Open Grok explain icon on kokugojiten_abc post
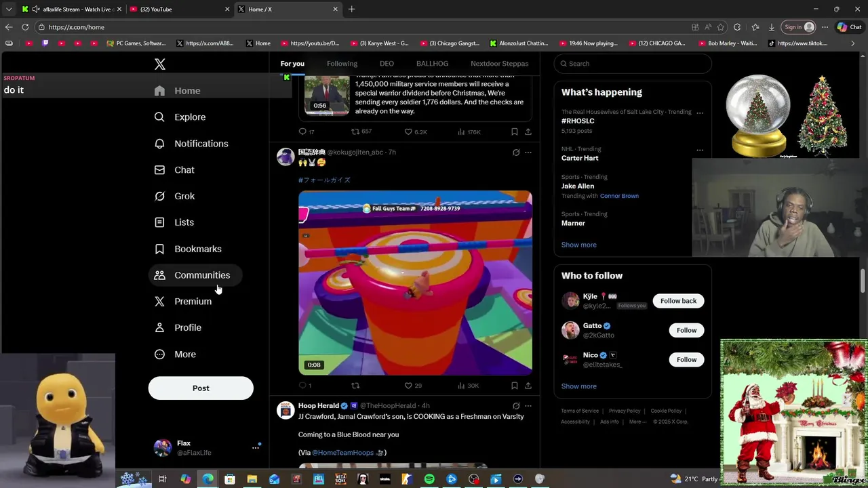Screen dimensions: 868x488 pyautogui.click(x=516, y=152)
